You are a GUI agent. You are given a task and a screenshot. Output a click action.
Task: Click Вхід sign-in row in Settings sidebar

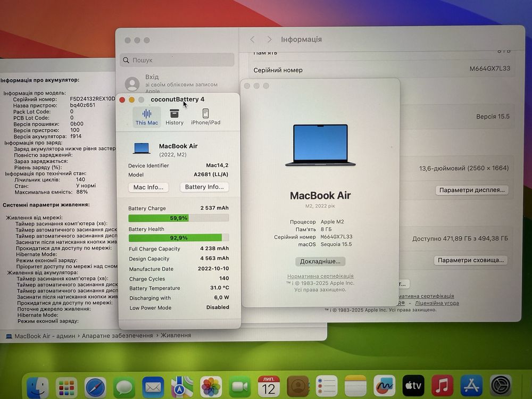pyautogui.click(x=177, y=83)
